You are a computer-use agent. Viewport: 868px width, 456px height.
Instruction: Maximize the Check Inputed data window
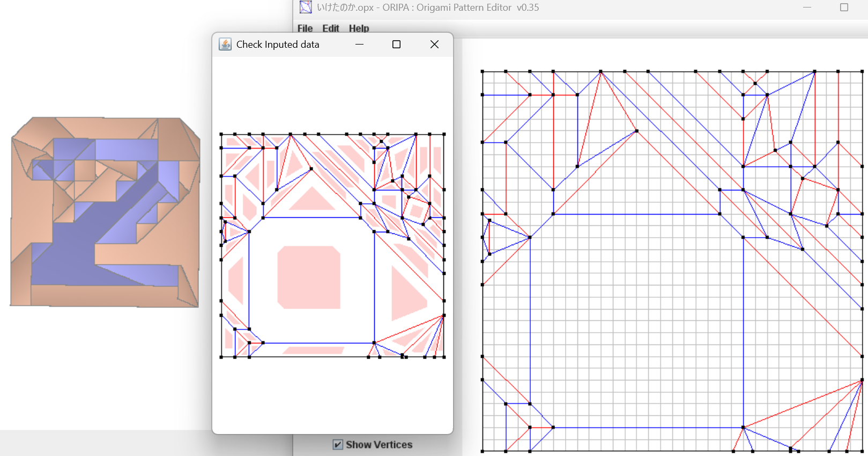click(396, 45)
